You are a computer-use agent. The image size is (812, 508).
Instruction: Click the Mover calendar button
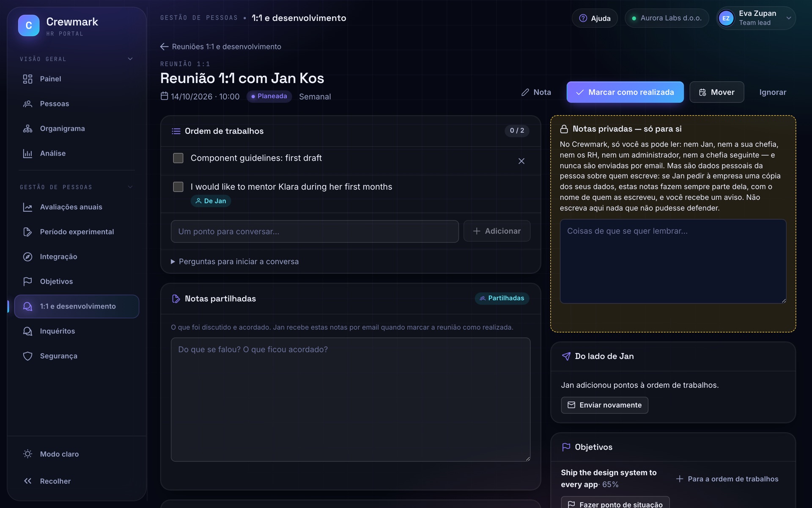point(716,92)
